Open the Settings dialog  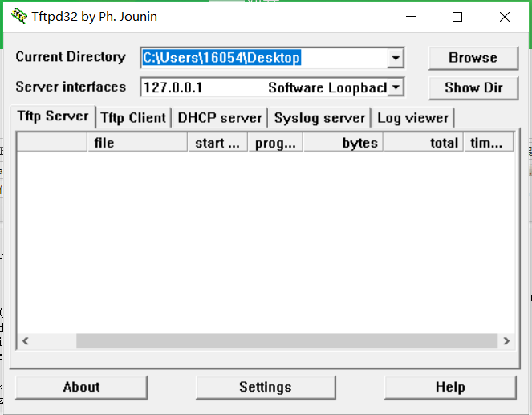266,387
